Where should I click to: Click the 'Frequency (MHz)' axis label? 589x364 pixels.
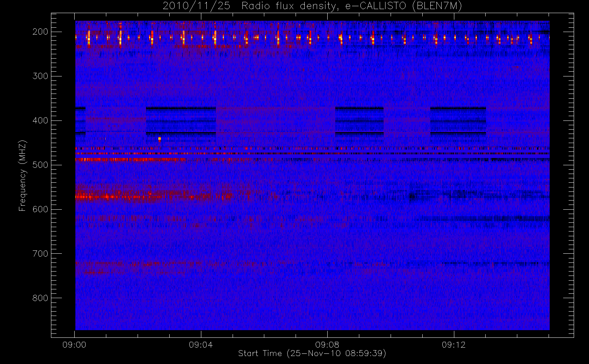pos(23,175)
